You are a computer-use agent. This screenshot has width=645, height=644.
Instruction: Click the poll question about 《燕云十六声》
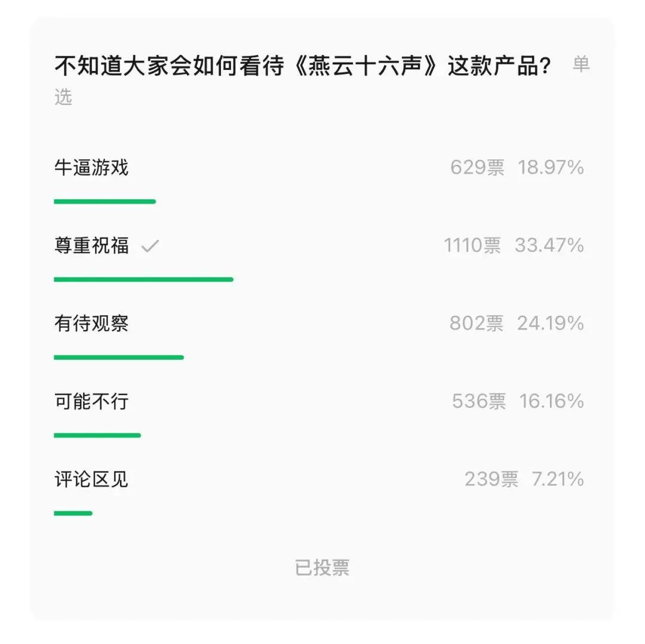point(302,66)
